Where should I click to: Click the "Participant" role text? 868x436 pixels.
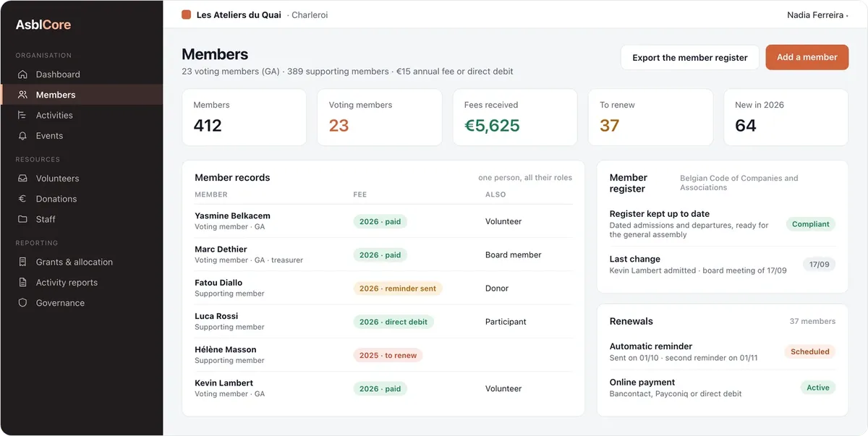point(506,322)
